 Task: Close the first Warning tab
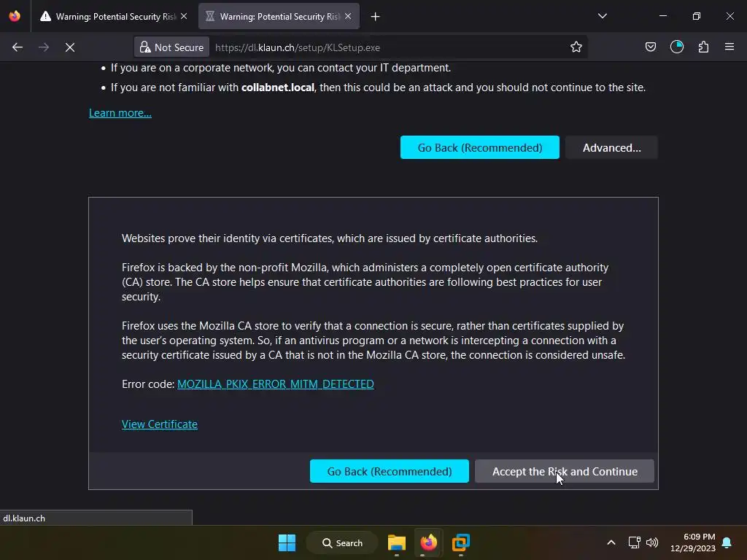click(x=184, y=16)
